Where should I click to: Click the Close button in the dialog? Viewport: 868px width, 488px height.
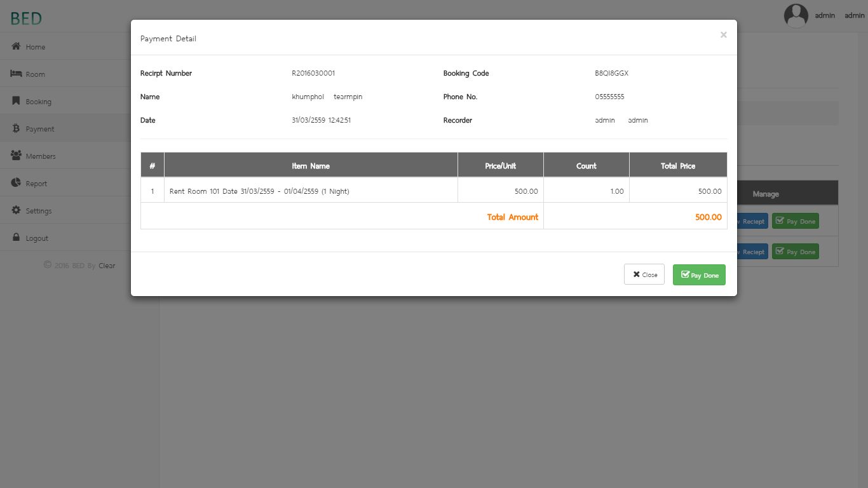click(644, 274)
